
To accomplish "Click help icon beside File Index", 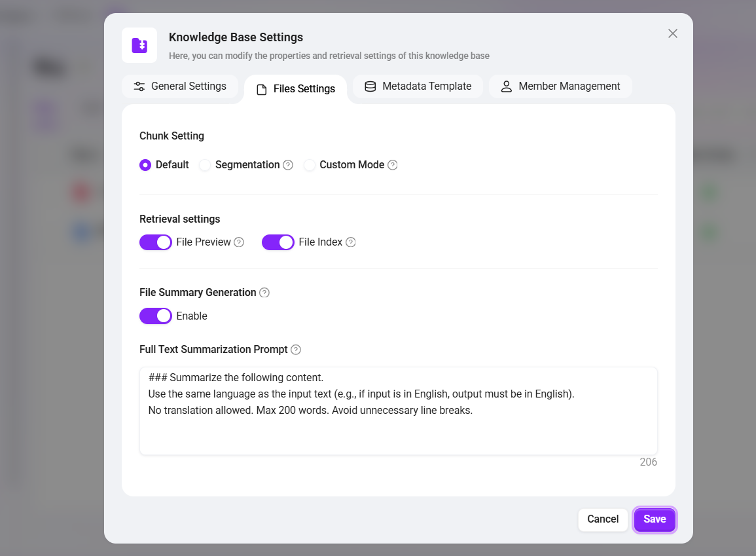I will (x=351, y=242).
